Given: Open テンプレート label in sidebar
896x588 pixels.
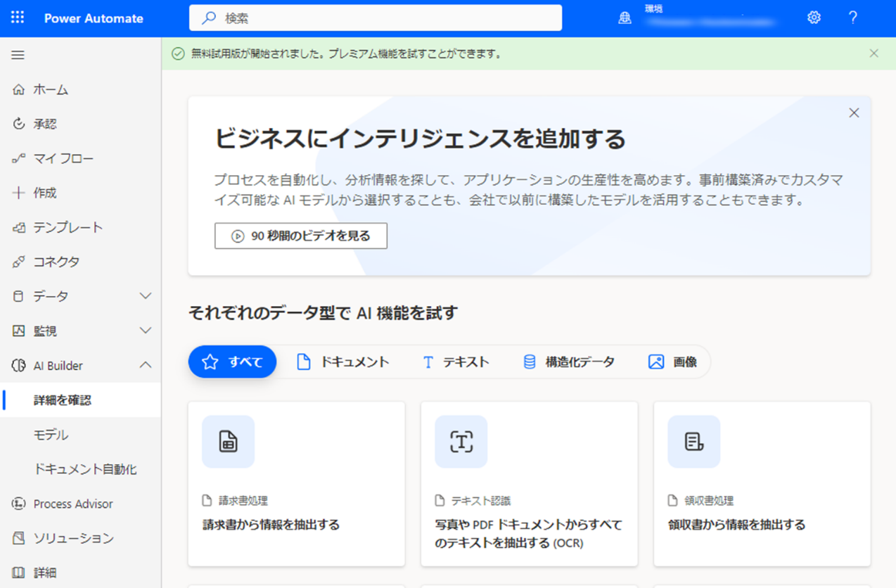Looking at the screenshot, I should pyautogui.click(x=68, y=227).
